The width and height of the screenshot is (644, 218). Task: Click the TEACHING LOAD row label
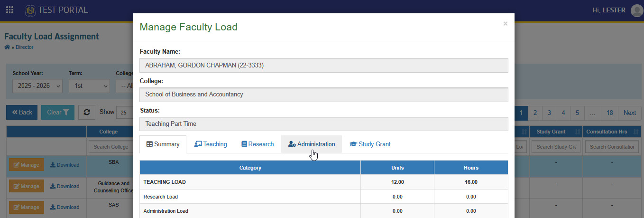point(165,182)
